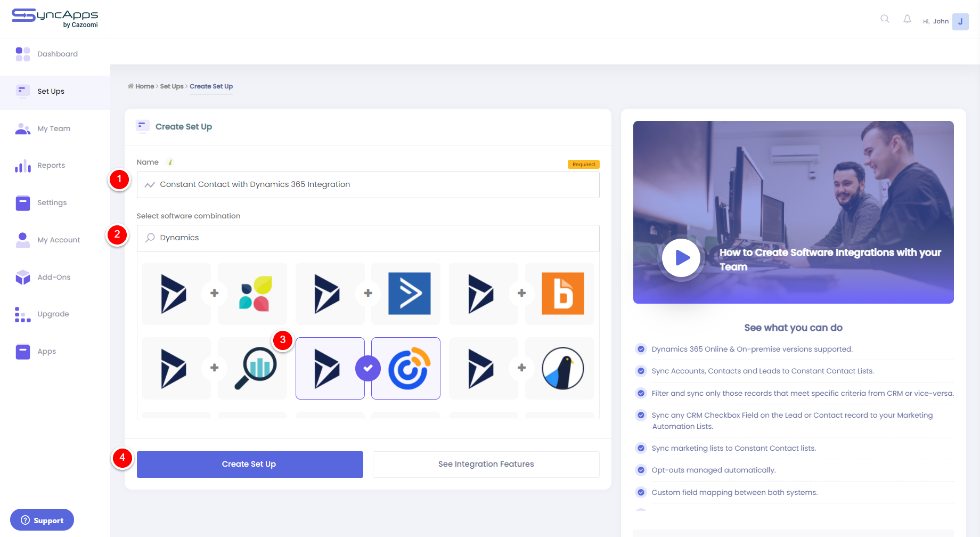Open Add-Ons menu label

54,277
